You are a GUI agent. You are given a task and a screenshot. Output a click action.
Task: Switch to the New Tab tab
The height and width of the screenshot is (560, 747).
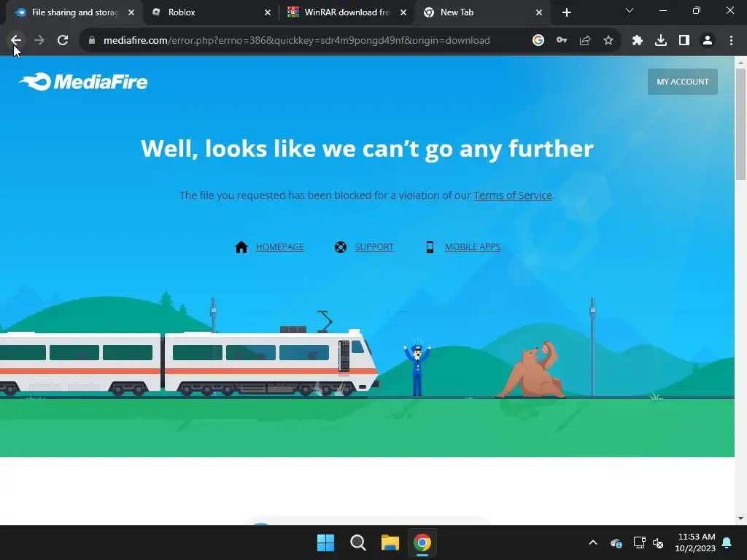482,12
